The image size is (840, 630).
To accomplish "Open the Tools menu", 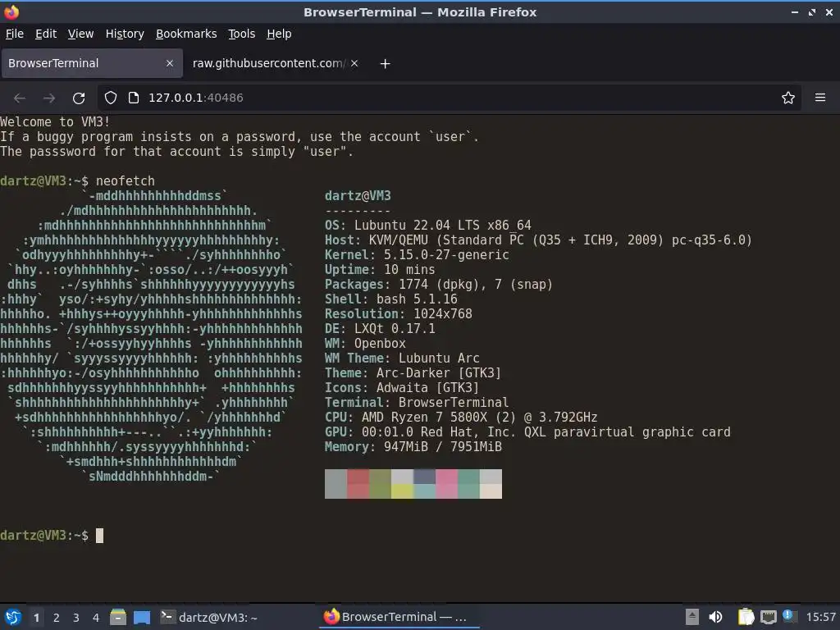I will (x=242, y=34).
